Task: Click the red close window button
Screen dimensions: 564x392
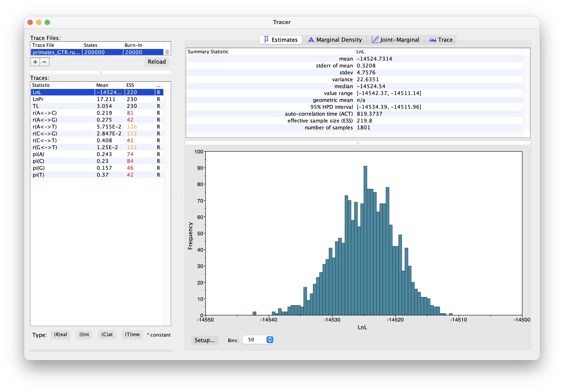Action: point(30,22)
